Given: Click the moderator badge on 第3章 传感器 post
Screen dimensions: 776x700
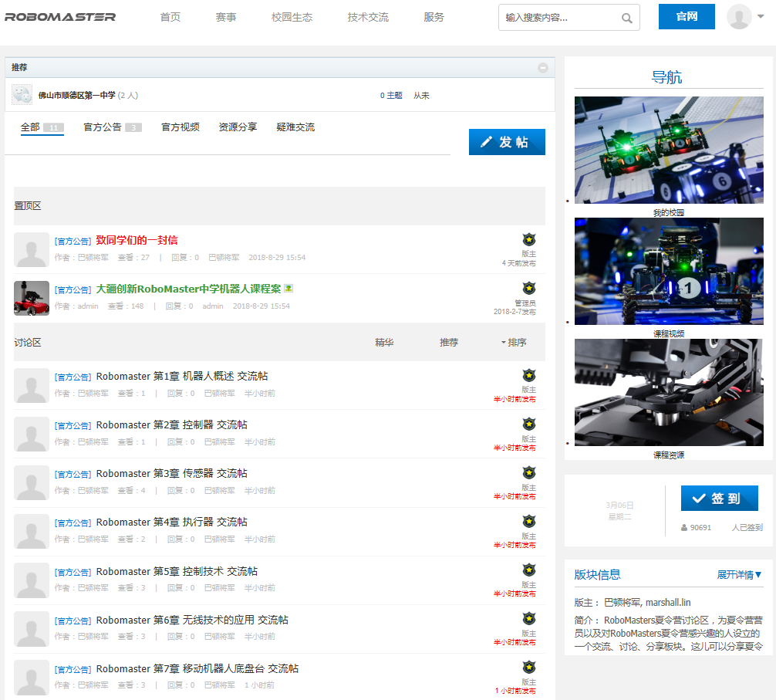Looking at the screenshot, I should coord(529,472).
